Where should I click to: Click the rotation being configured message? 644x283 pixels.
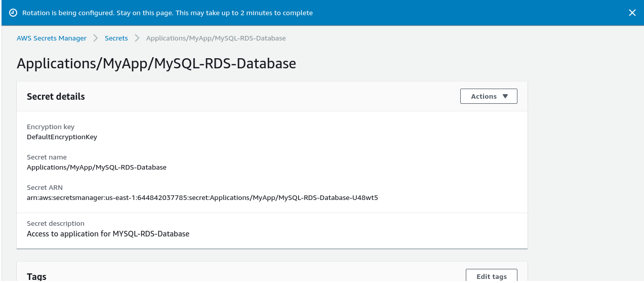point(168,13)
